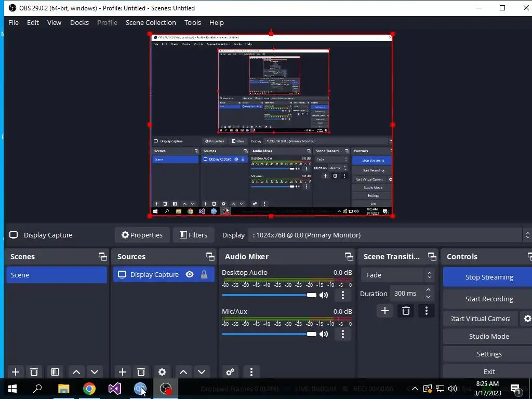Image resolution: width=532 pixels, height=399 pixels.
Task: Remove scene transition with trash icon
Action: click(x=406, y=311)
